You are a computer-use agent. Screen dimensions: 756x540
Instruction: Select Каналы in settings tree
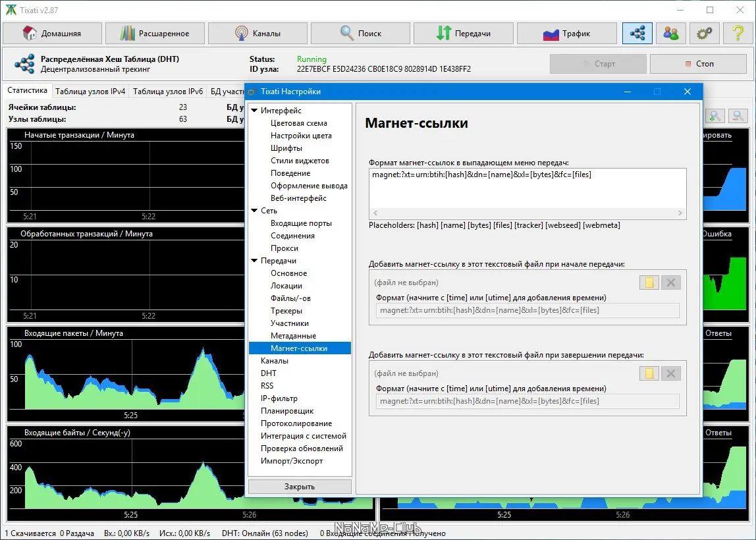[275, 361]
